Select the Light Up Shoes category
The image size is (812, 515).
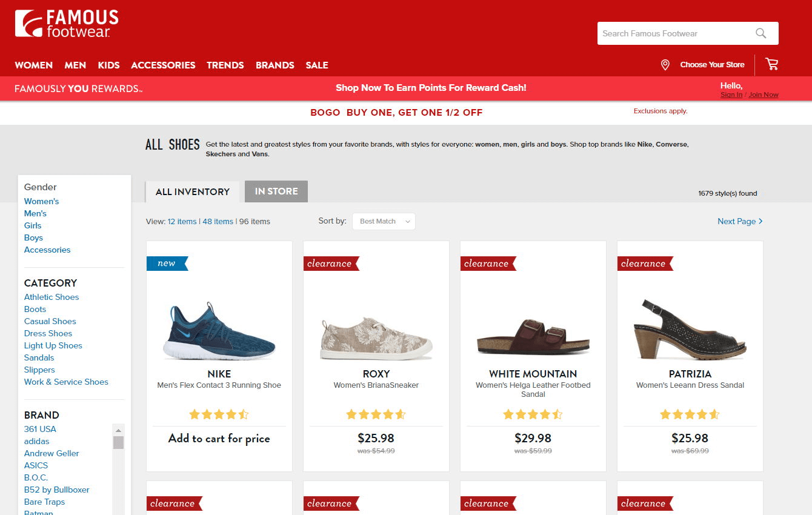tap(53, 345)
